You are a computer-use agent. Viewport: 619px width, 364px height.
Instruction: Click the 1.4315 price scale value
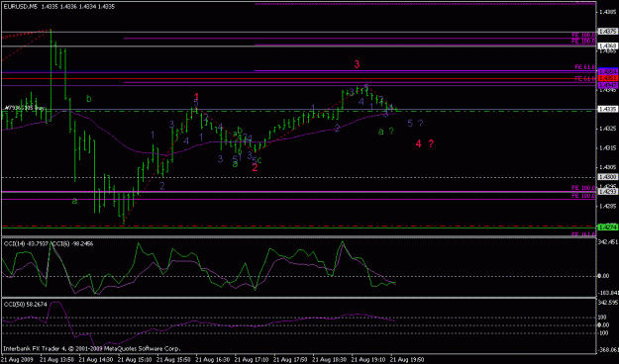pos(607,148)
